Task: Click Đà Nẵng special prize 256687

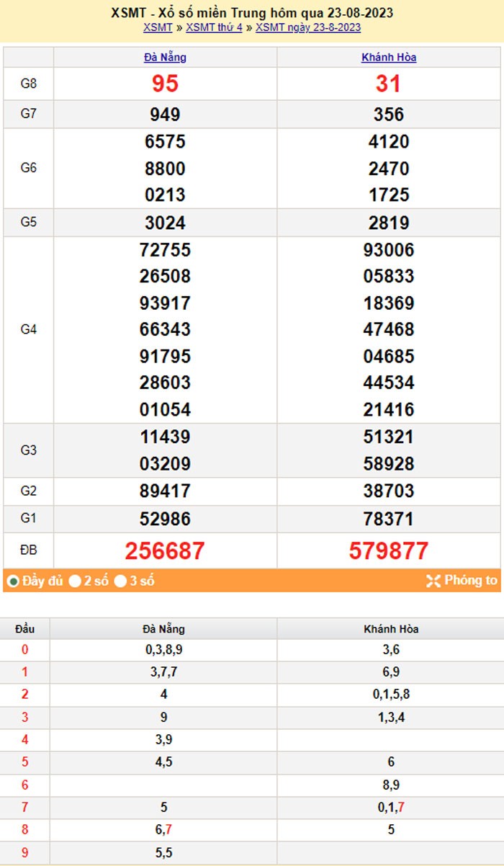Action: tap(165, 551)
